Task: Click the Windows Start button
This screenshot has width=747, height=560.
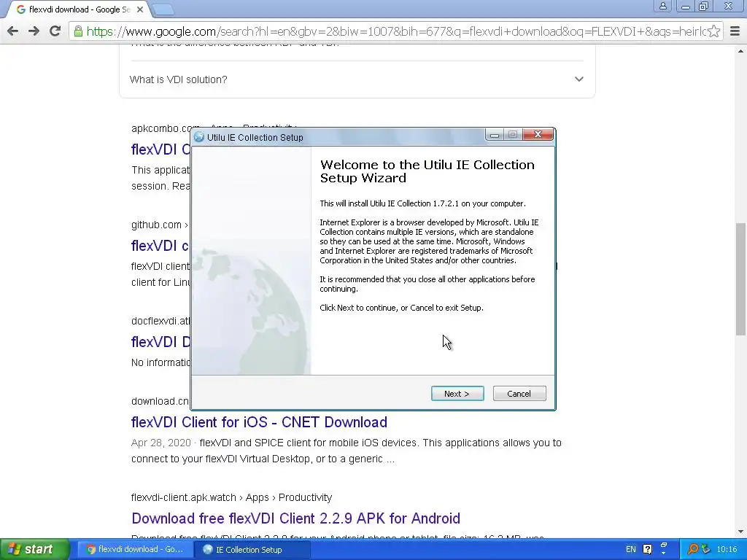Action: [x=34, y=550]
